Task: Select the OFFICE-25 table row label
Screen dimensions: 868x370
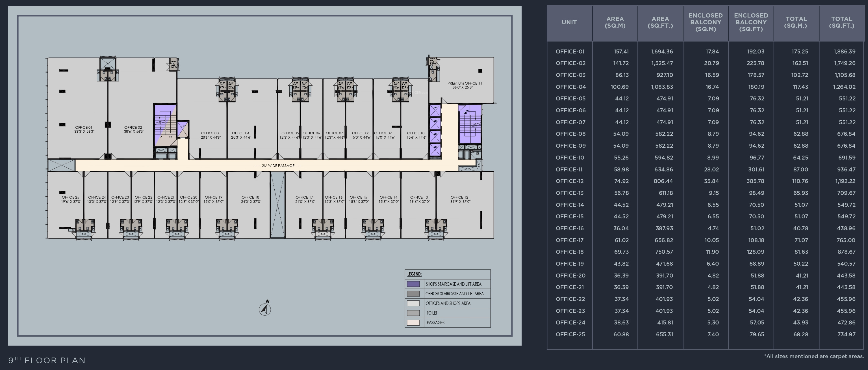Action: [570, 335]
